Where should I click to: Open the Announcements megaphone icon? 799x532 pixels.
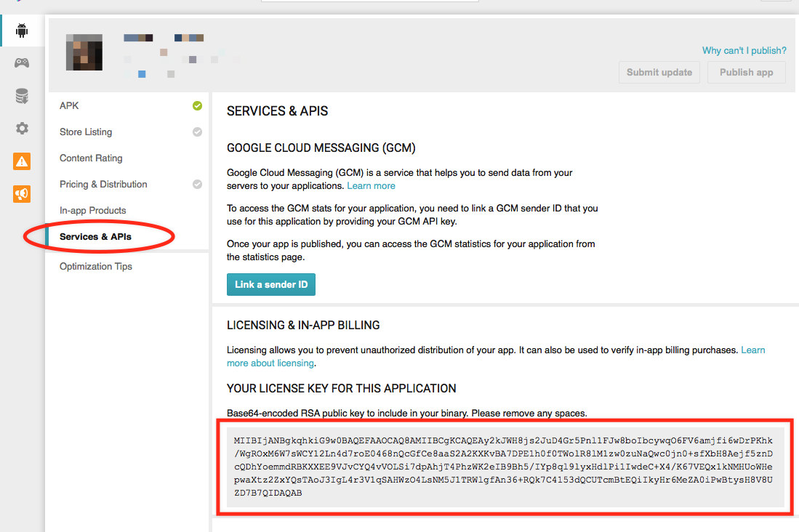click(22, 194)
